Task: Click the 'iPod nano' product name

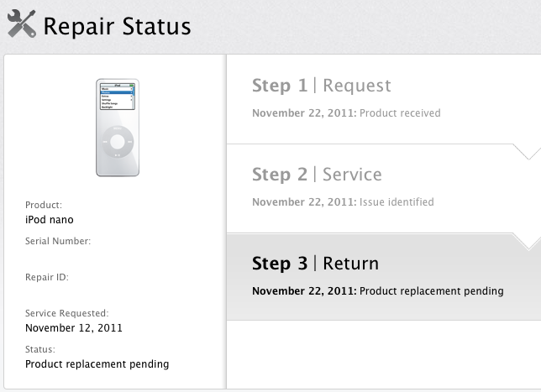Action: pyautogui.click(x=50, y=220)
